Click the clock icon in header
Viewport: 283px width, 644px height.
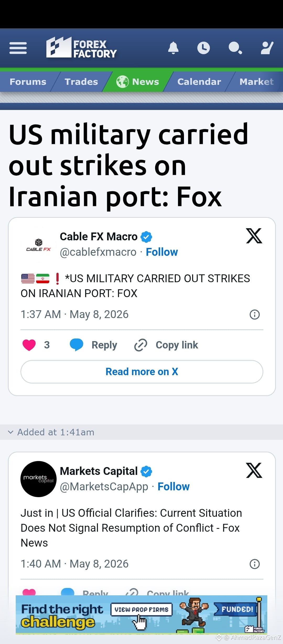point(204,48)
